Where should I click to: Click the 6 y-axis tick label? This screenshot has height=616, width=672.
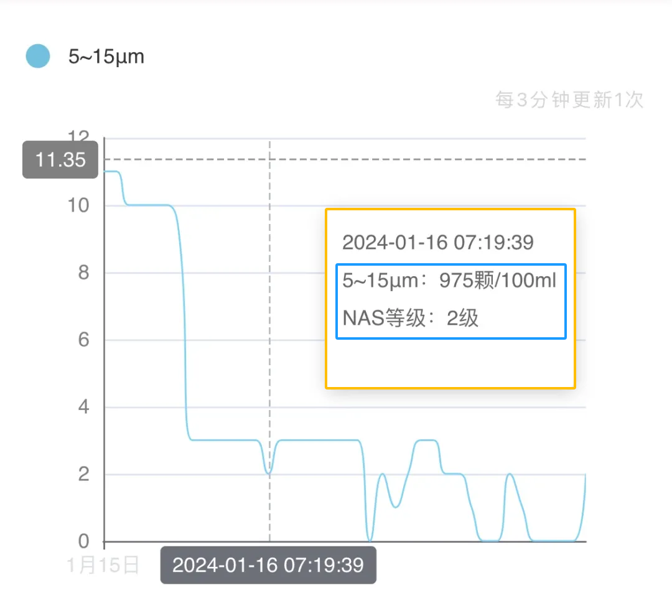click(x=83, y=340)
